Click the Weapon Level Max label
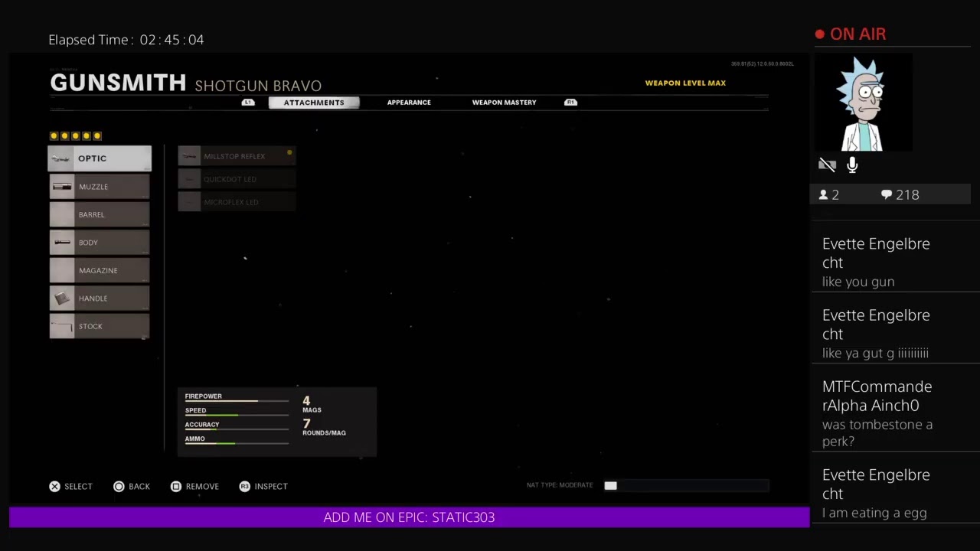 (685, 83)
